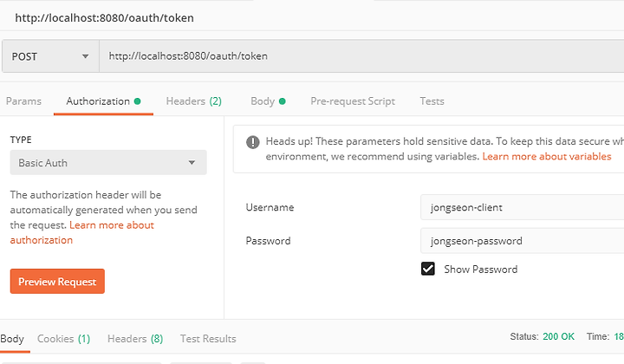
Task: Open the Headers (2) request tab
Action: [194, 101]
